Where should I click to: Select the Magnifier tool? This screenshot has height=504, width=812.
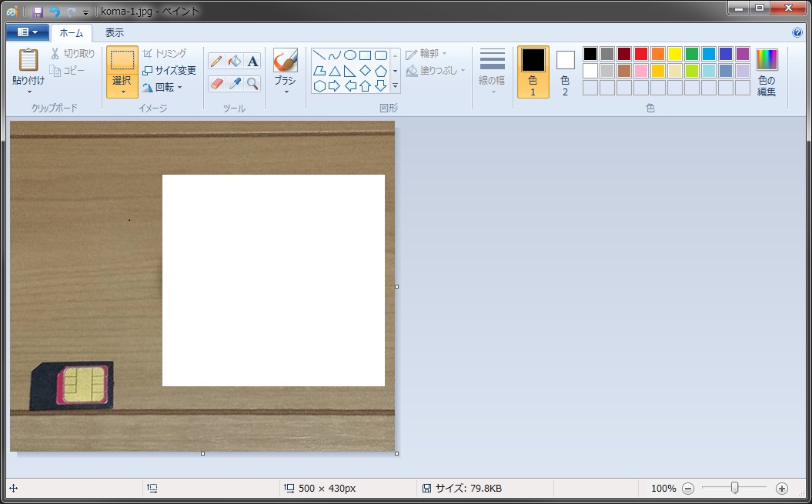[x=252, y=83]
